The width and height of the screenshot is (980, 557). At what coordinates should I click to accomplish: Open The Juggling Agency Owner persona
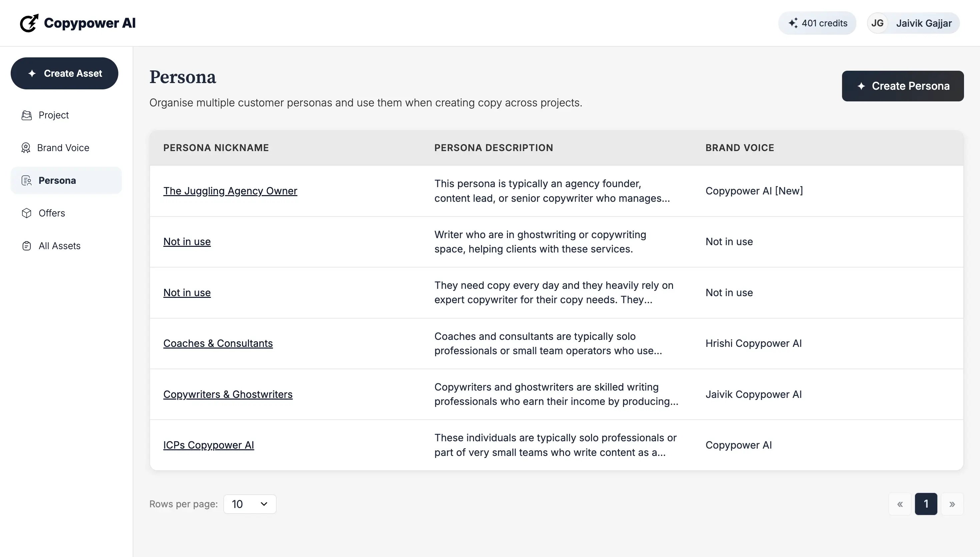tap(230, 191)
